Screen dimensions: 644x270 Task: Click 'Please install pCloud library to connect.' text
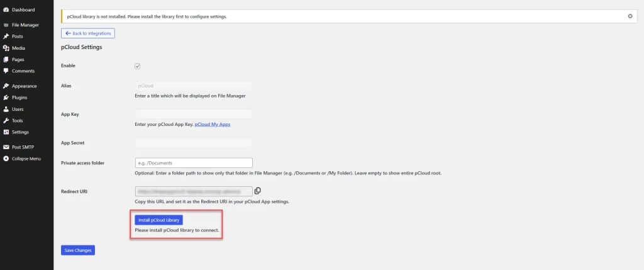click(177, 230)
